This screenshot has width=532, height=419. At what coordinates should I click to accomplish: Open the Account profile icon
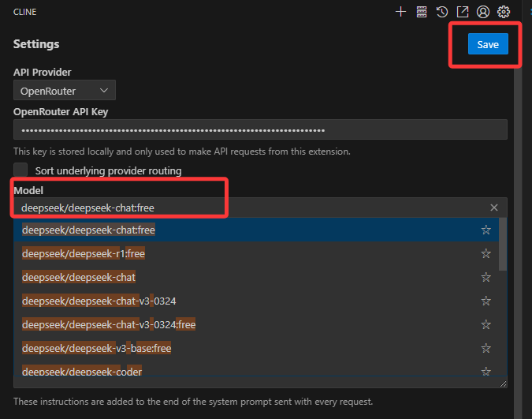[483, 12]
